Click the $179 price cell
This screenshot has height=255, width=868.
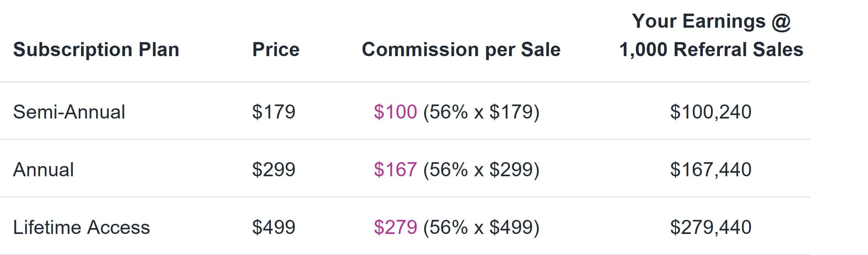[x=274, y=112]
